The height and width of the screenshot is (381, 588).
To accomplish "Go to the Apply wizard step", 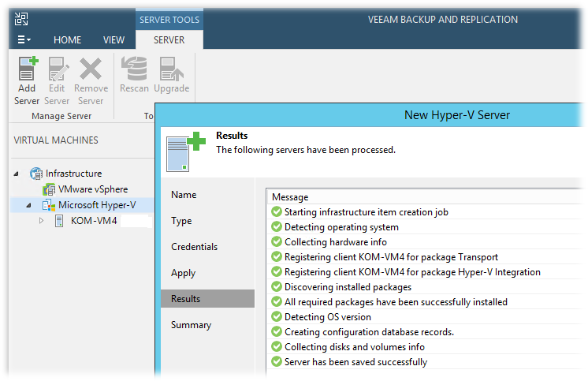I will pyautogui.click(x=184, y=273).
